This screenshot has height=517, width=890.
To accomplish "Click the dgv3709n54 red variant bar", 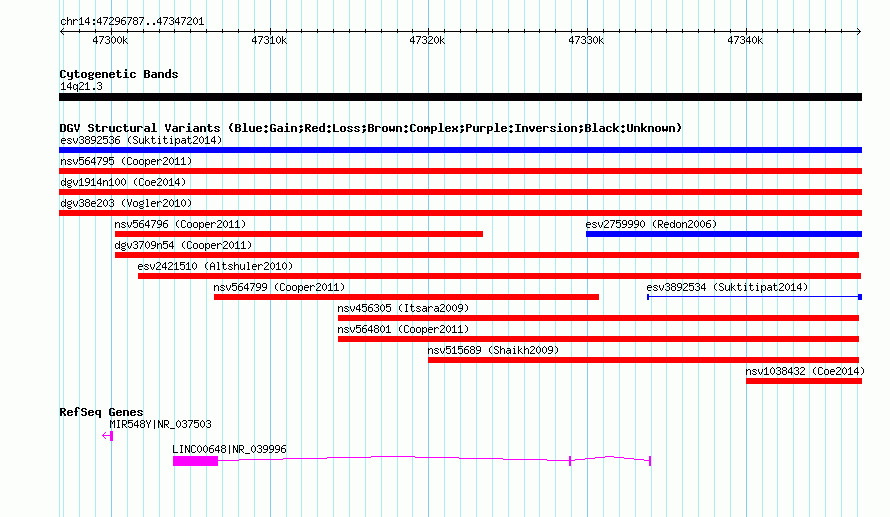I will tap(487, 255).
